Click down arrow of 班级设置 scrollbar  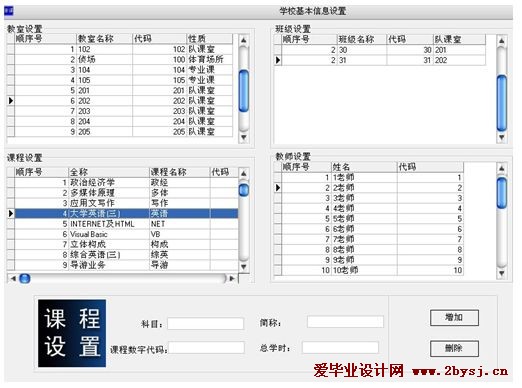(x=501, y=137)
